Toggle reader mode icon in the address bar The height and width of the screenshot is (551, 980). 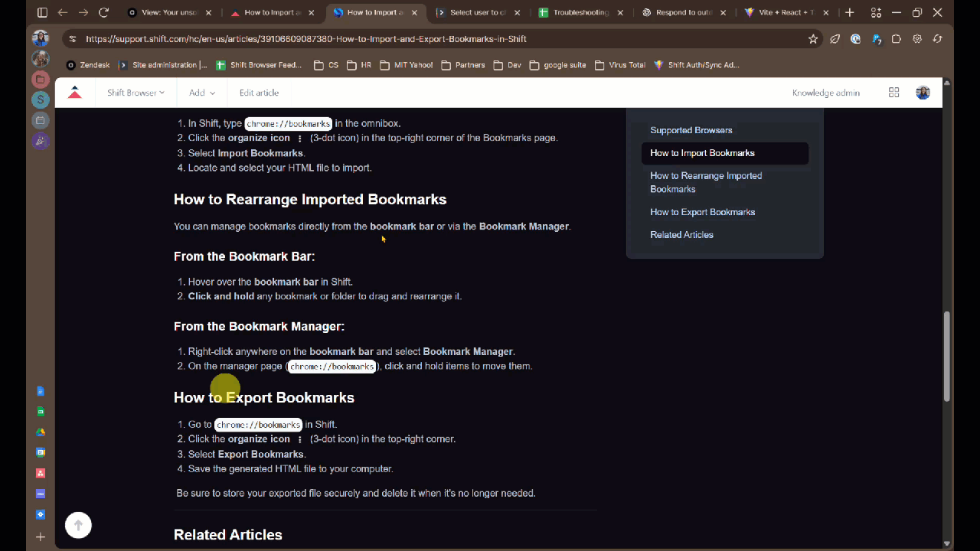835,38
